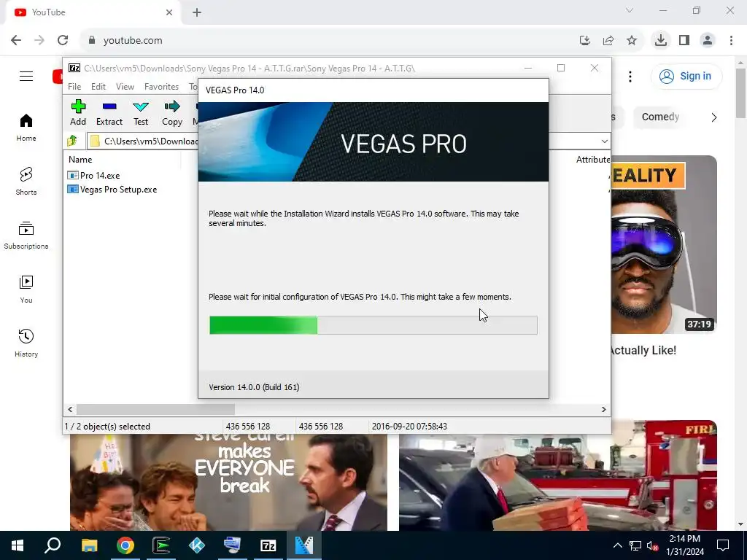Open Chrome tab search chevron
The height and width of the screenshot is (560, 747).
pos(630,10)
